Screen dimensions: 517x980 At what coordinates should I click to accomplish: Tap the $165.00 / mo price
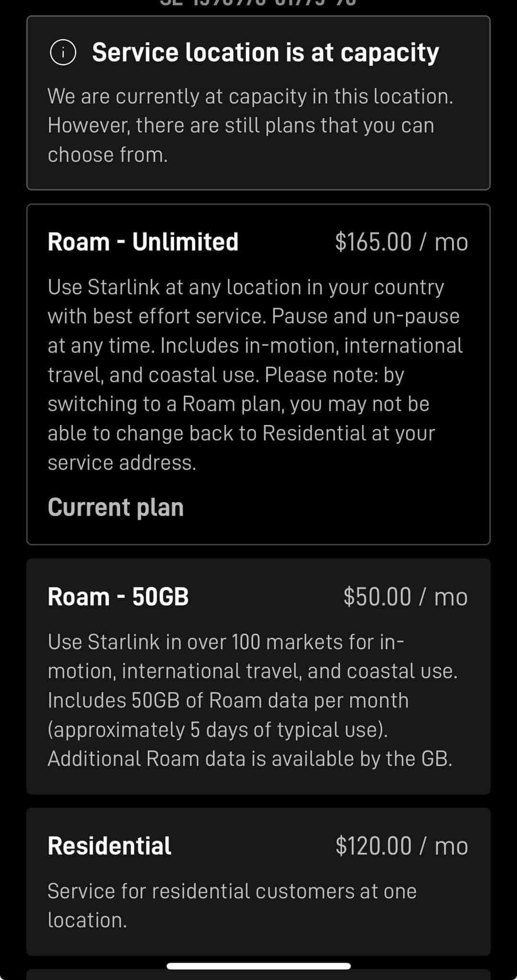(401, 242)
